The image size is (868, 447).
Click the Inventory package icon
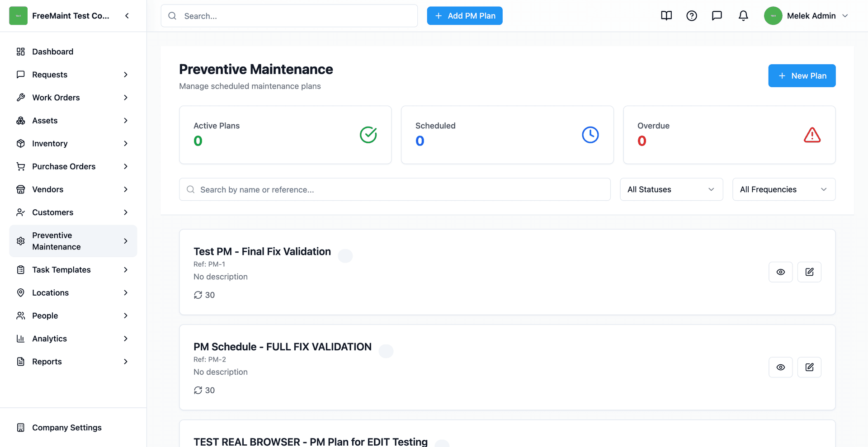21,143
